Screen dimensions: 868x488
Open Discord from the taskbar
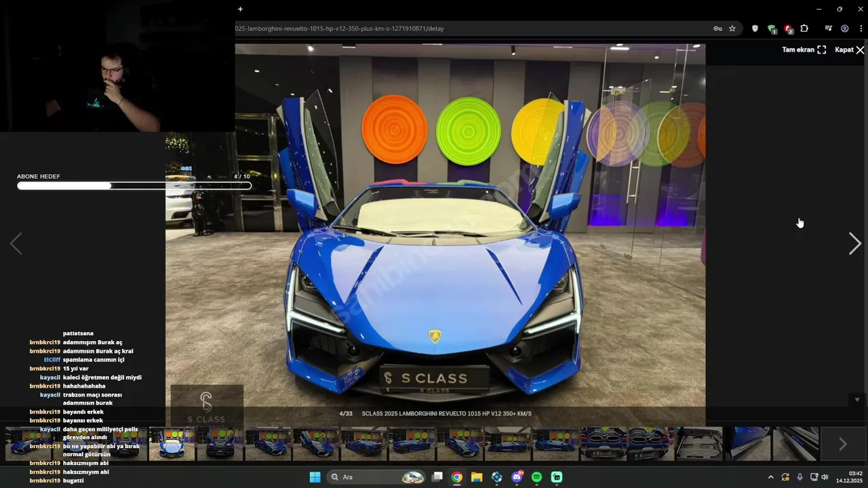[517, 477]
